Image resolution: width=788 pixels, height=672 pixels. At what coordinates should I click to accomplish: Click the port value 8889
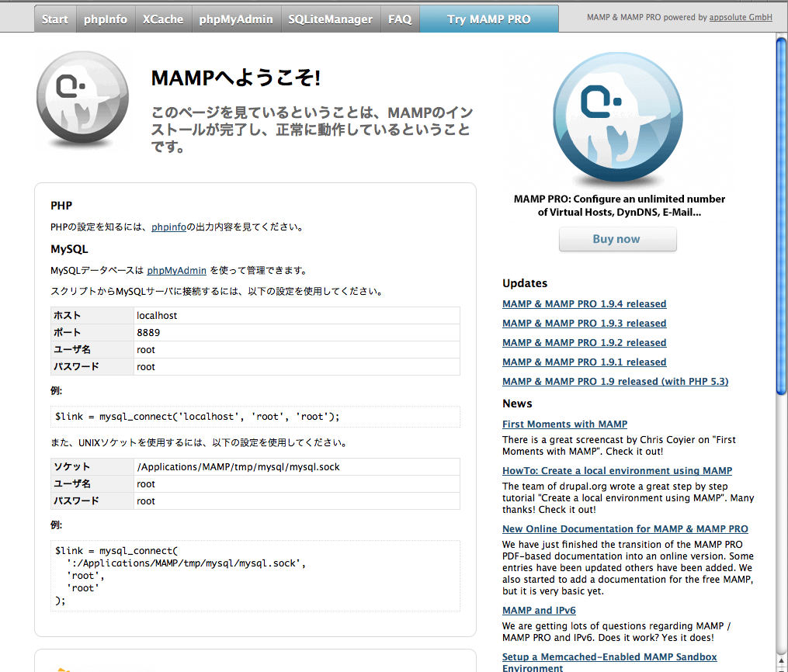[297, 332]
